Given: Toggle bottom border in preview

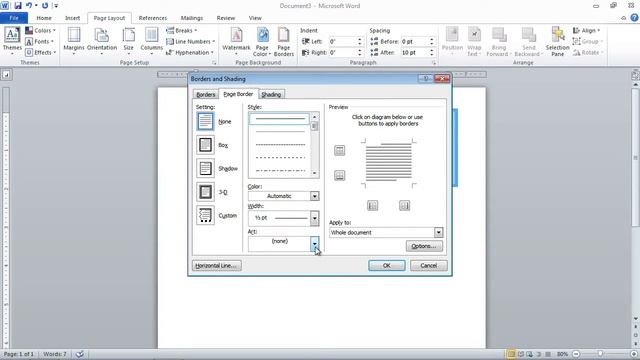Looking at the screenshot, I should click(339, 176).
